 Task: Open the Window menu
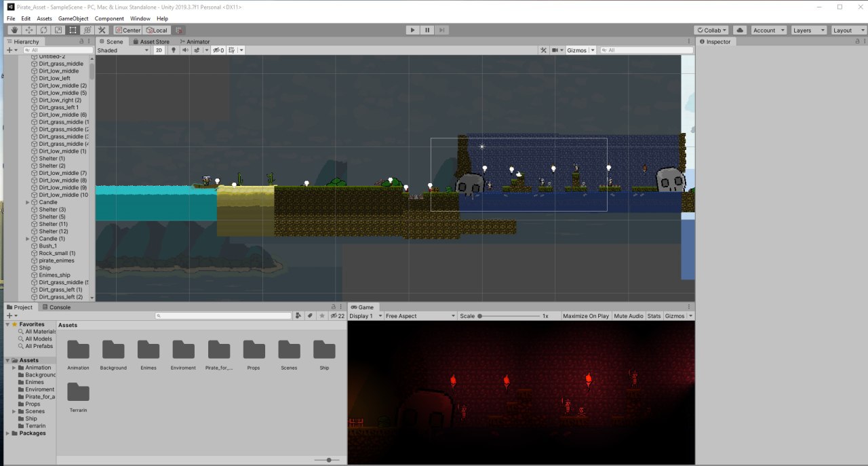click(x=140, y=18)
